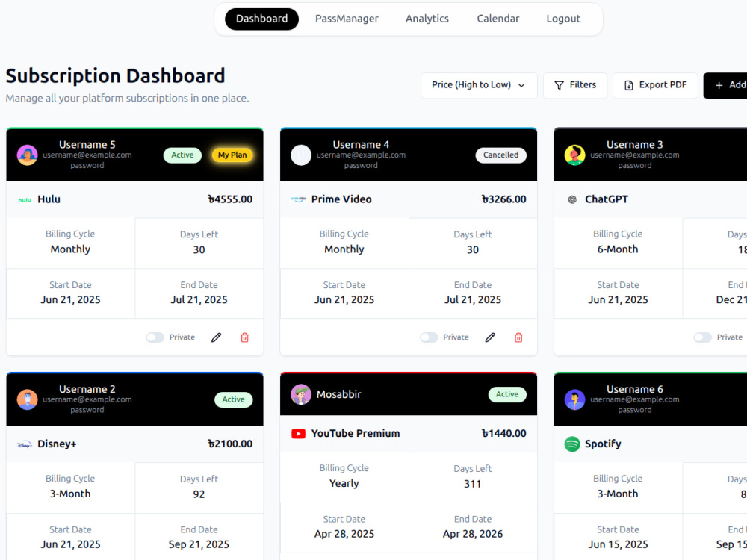The image size is (747, 560).
Task: Click YouTube Premium billing cycle Yearly
Action: [x=344, y=484]
